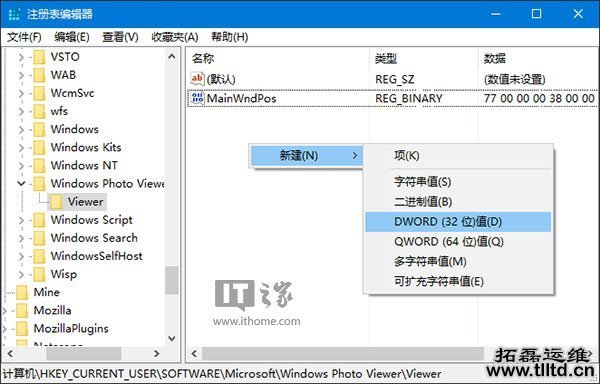600x384 pixels.
Task: Choose QWORD (64 位)值(Q) from submenu
Action: click(x=458, y=242)
